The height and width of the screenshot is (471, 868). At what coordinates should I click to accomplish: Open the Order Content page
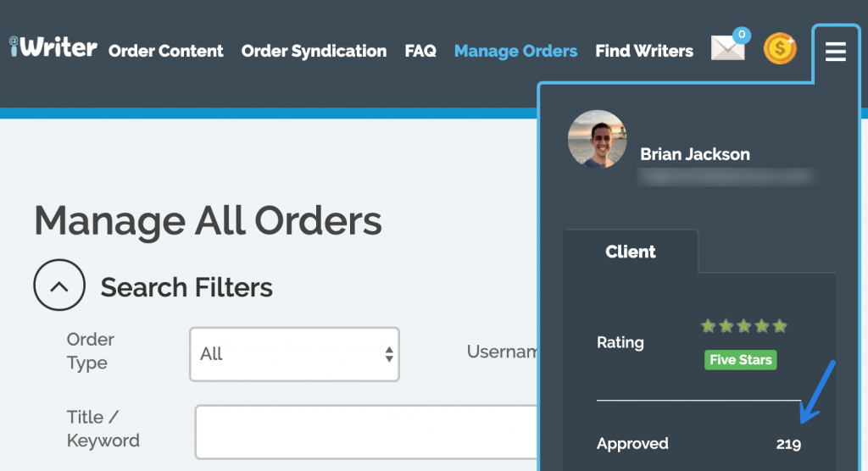(x=165, y=51)
